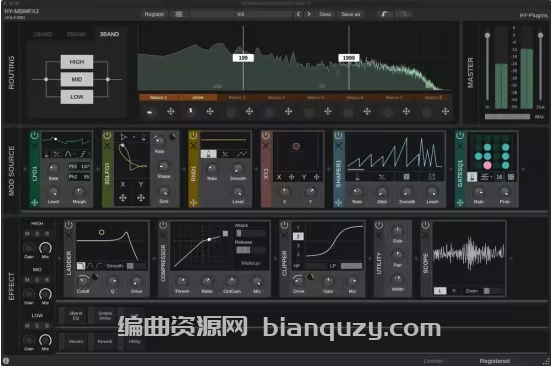Viewport: 552px width, 366px height.
Task: Open SHAPER1 external editor icon
Action: point(432,177)
